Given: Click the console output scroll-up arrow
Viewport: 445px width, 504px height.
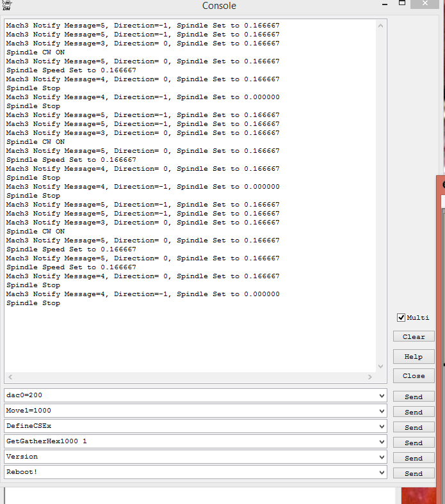Looking at the screenshot, I should click(380, 26).
